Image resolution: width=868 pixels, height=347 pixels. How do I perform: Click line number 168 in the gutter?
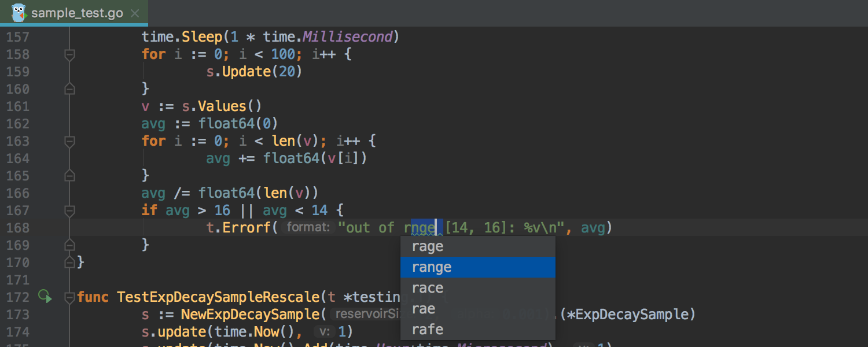coord(17,228)
